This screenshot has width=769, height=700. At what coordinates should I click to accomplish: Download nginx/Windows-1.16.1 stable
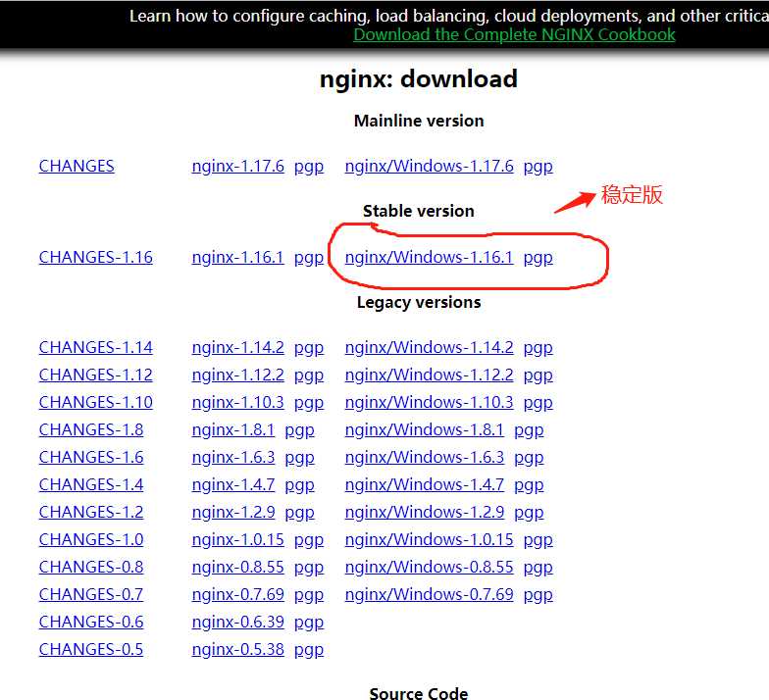coord(430,257)
